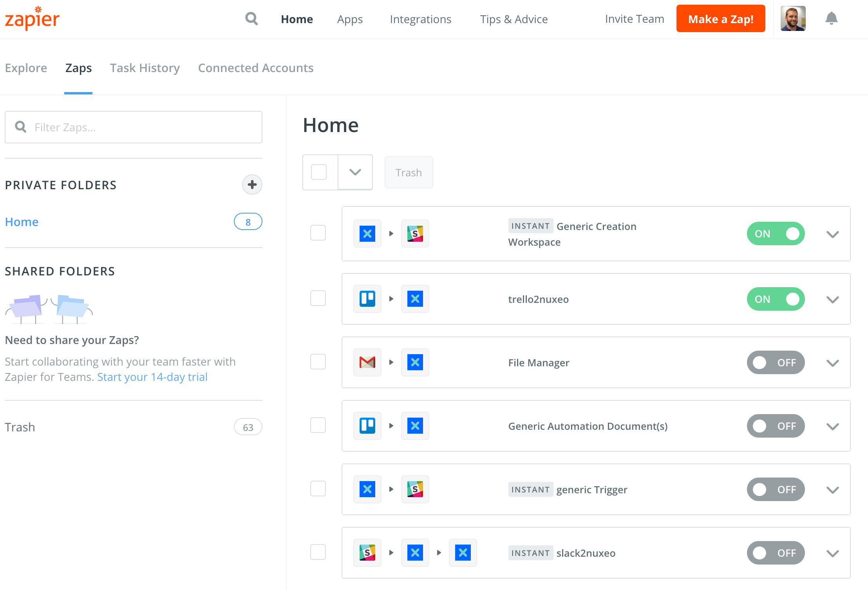Viewport: 868px width, 590px height.
Task: Expand the slack2nuxeo zap details
Action: click(x=832, y=552)
